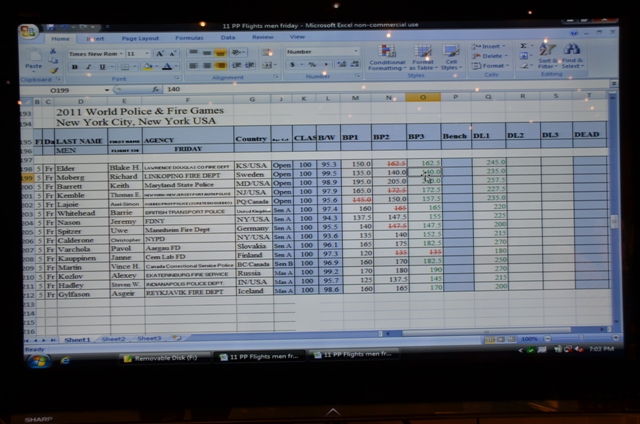Open Internet Explorer from the taskbar
640x424 pixels.
click(x=65, y=360)
